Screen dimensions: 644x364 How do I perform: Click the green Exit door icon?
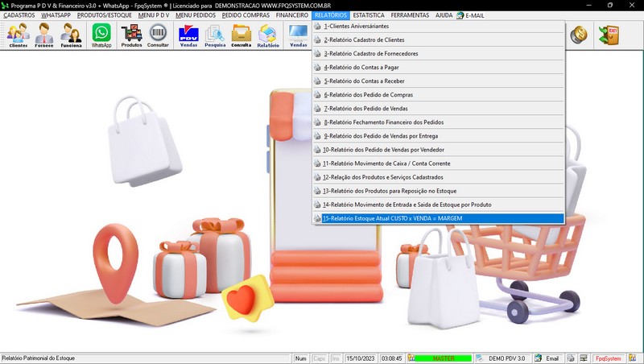[609, 35]
